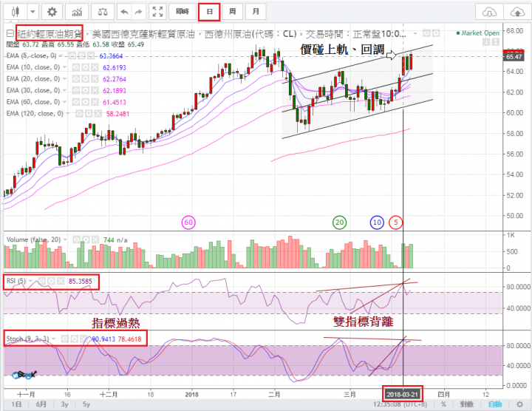Set time range to 6月
532x411 pixels.
coord(41,404)
